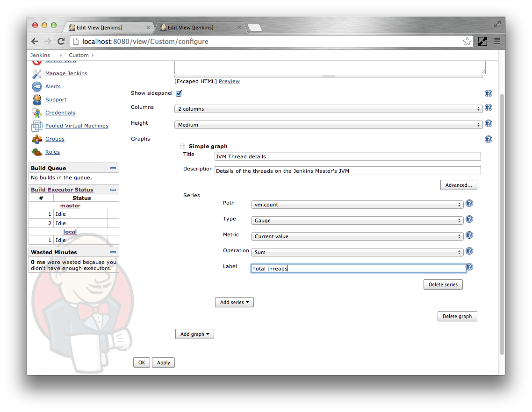Open the master node link
Image resolution: width=532 pixels, height=412 pixels.
point(70,206)
